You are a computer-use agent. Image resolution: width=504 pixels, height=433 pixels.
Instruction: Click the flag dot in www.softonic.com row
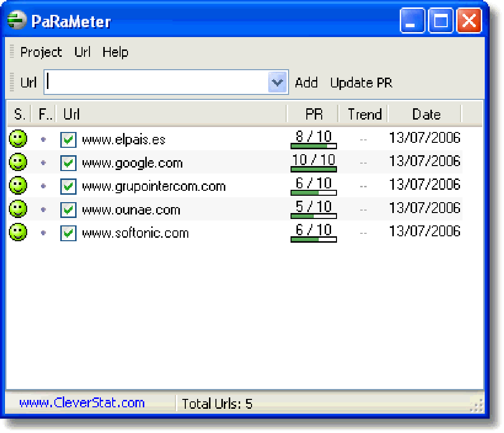43,233
